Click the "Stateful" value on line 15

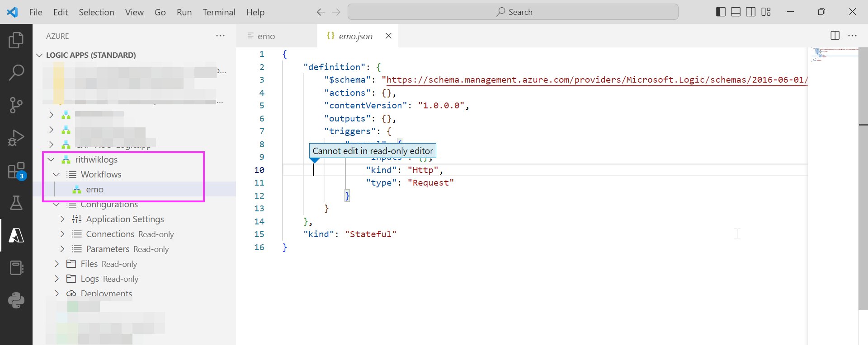371,234
